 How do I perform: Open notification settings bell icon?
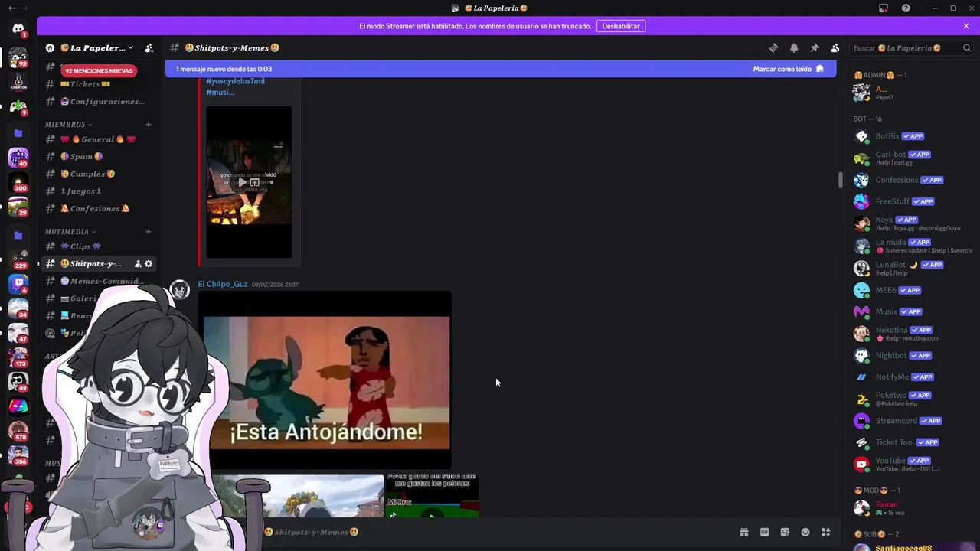tap(794, 47)
